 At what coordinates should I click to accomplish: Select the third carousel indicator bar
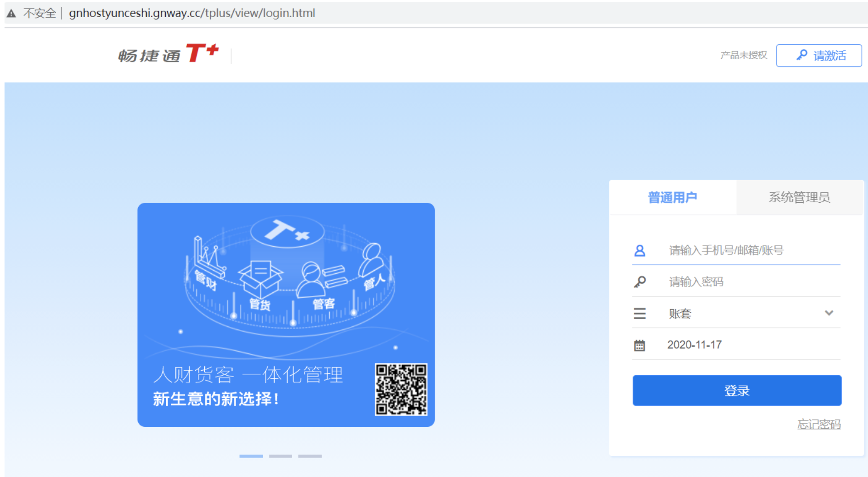point(310,456)
